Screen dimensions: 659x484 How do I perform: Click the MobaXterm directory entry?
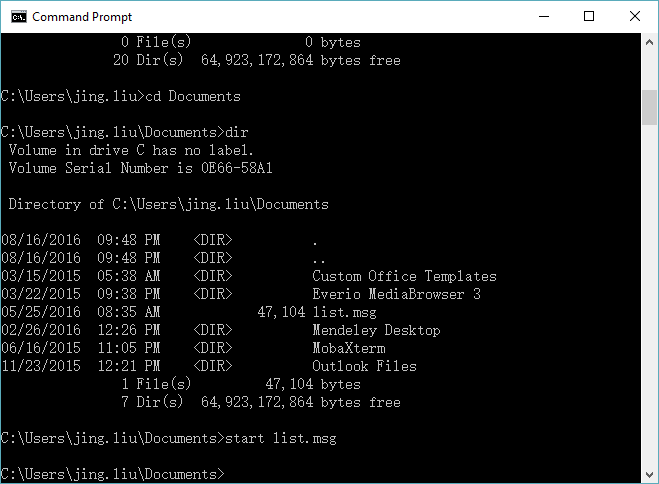coord(193,348)
